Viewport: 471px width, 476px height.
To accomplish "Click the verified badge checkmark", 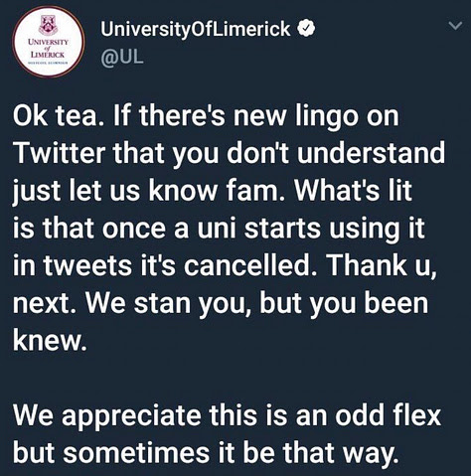I will point(306,29).
